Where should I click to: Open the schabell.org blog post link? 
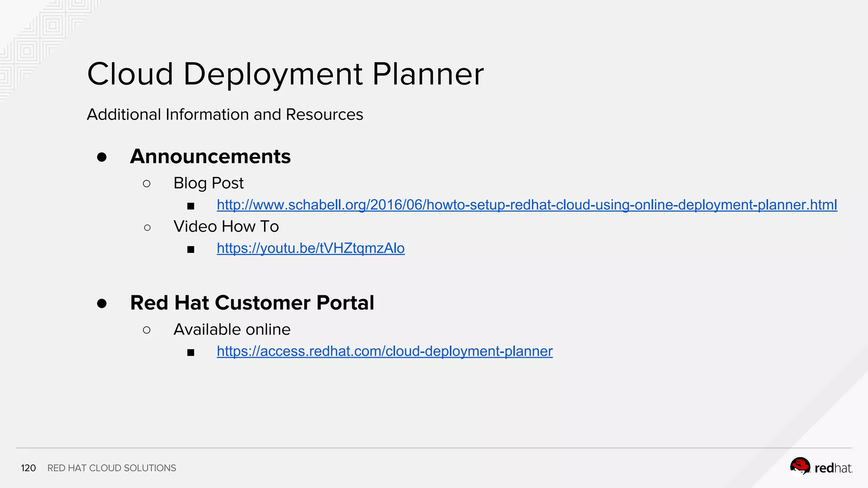pyautogui.click(x=527, y=205)
